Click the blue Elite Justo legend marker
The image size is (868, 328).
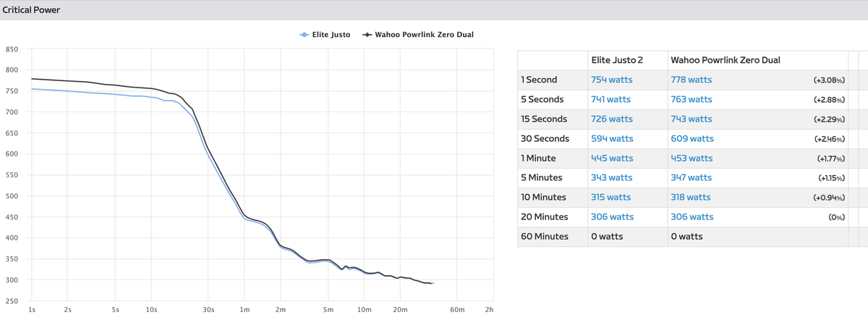coord(304,35)
